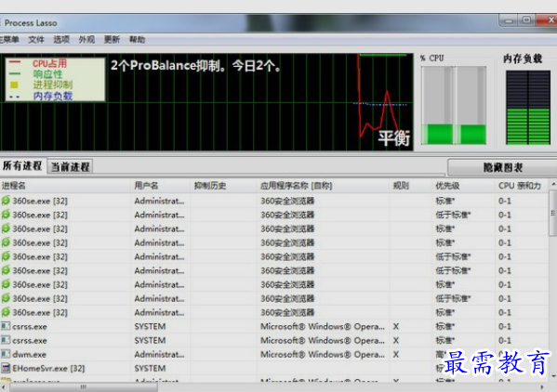This screenshot has width=557, height=392.
Task: Click the yellow 进程抑制 legend color square
Action: [14, 85]
